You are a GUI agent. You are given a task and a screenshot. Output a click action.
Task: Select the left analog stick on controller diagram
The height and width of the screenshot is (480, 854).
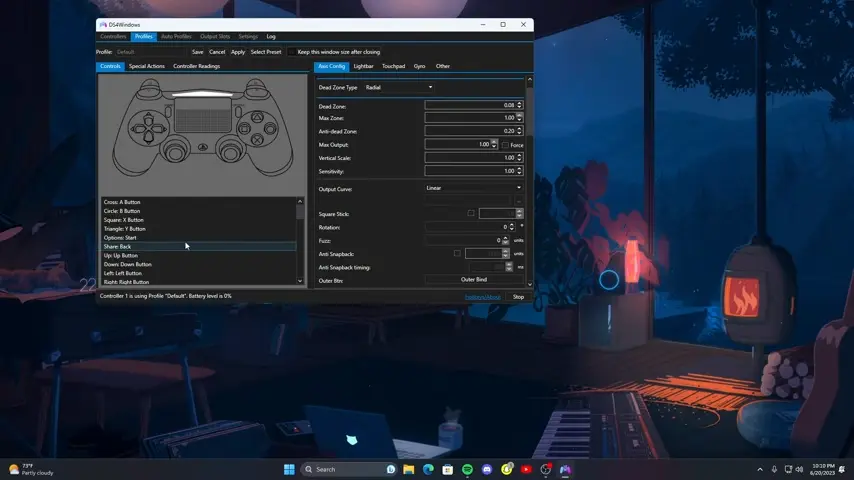(175, 153)
